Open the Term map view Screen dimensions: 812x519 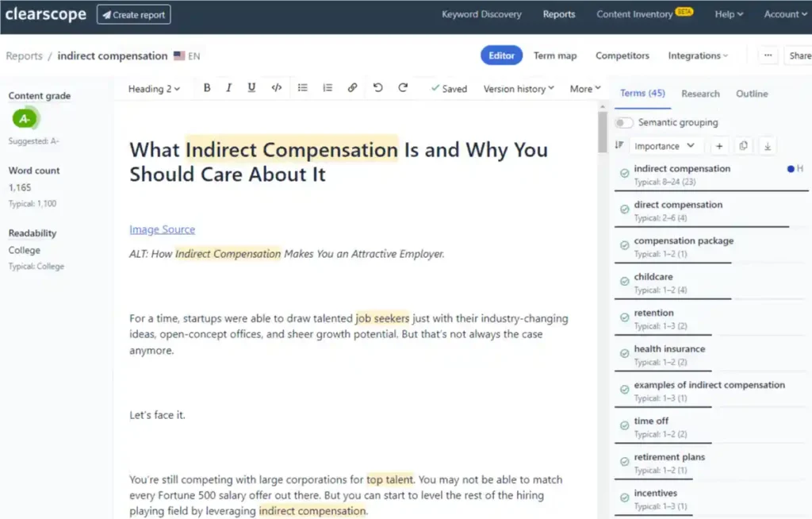coord(555,56)
